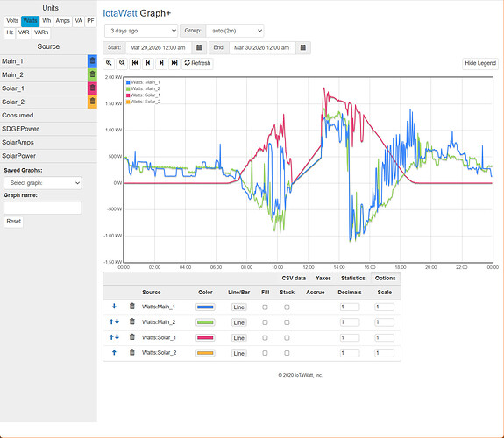Enable Fill for Watts:Solar_1
The height and width of the screenshot is (438, 504).
(265, 338)
